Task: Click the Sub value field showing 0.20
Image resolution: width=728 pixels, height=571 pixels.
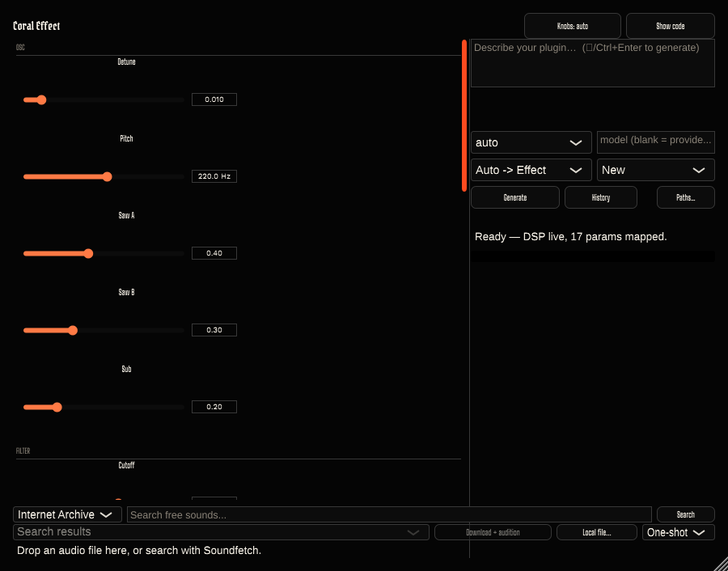Action: 214,407
